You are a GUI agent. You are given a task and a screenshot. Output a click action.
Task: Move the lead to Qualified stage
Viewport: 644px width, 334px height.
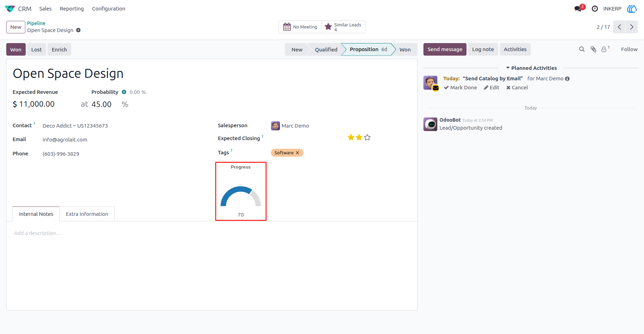click(326, 50)
